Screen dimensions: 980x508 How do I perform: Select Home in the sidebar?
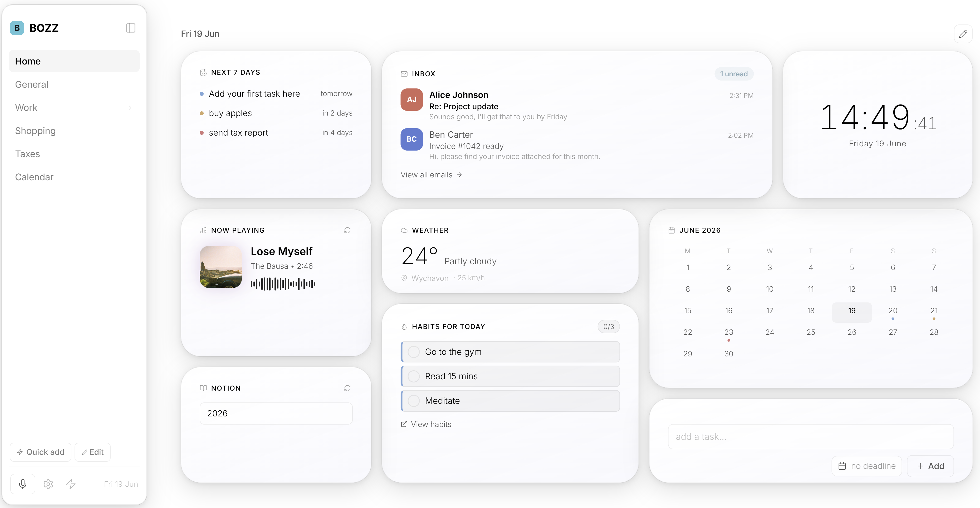tap(74, 61)
